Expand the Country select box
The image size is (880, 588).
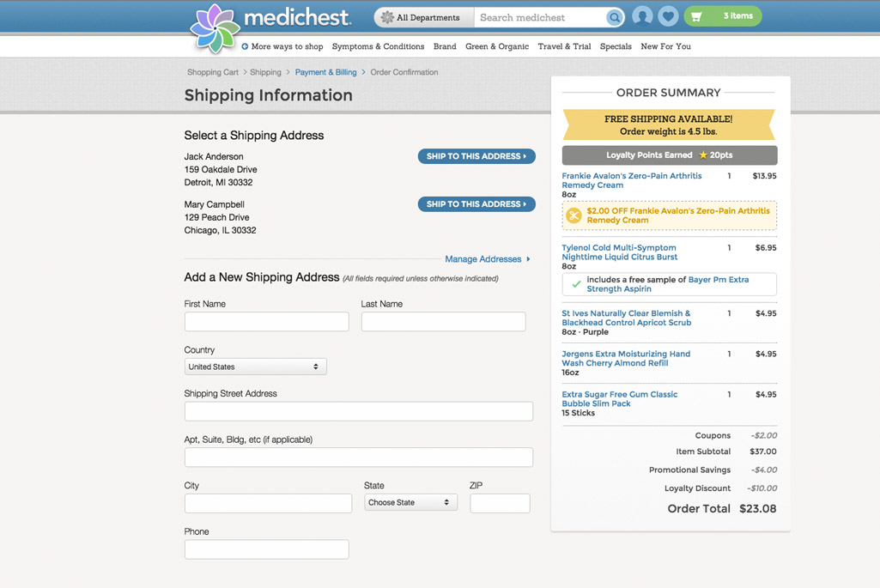coord(255,367)
